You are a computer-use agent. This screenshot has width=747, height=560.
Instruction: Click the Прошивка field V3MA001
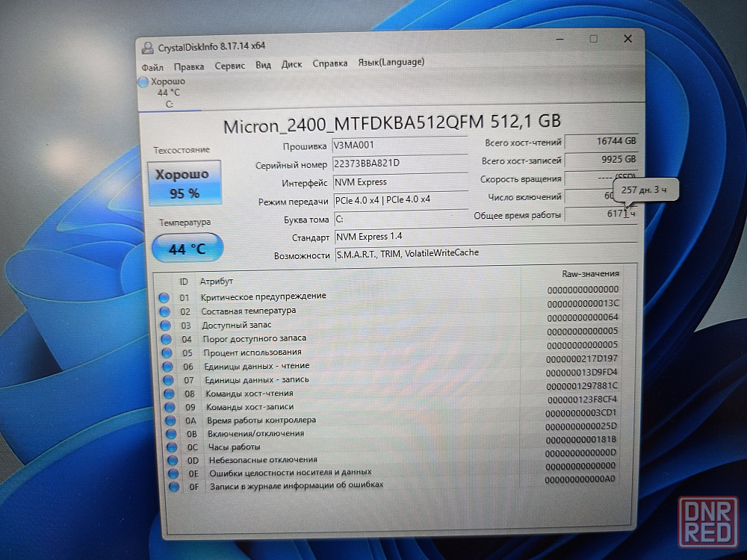399,146
